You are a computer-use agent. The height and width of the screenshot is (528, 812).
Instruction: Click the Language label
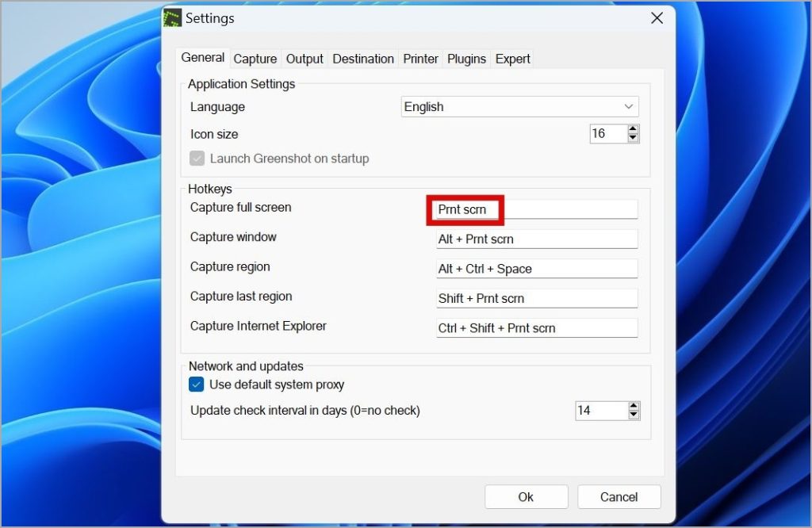[217, 107]
